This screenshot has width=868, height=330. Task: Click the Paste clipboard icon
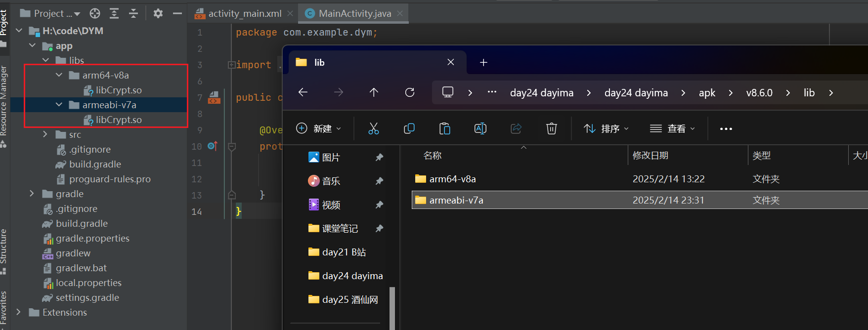(445, 128)
